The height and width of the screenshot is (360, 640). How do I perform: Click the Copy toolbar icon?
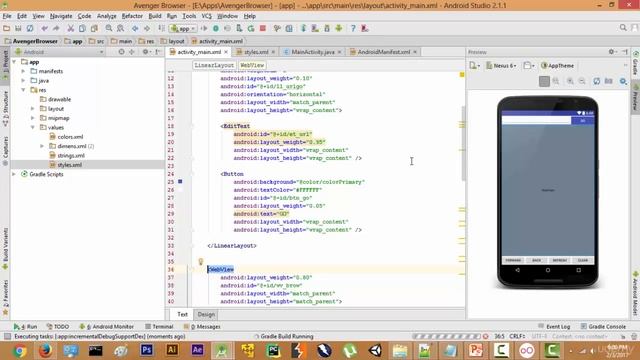82,29
